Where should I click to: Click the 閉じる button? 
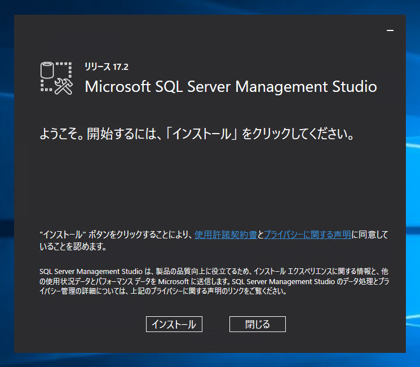click(x=257, y=324)
